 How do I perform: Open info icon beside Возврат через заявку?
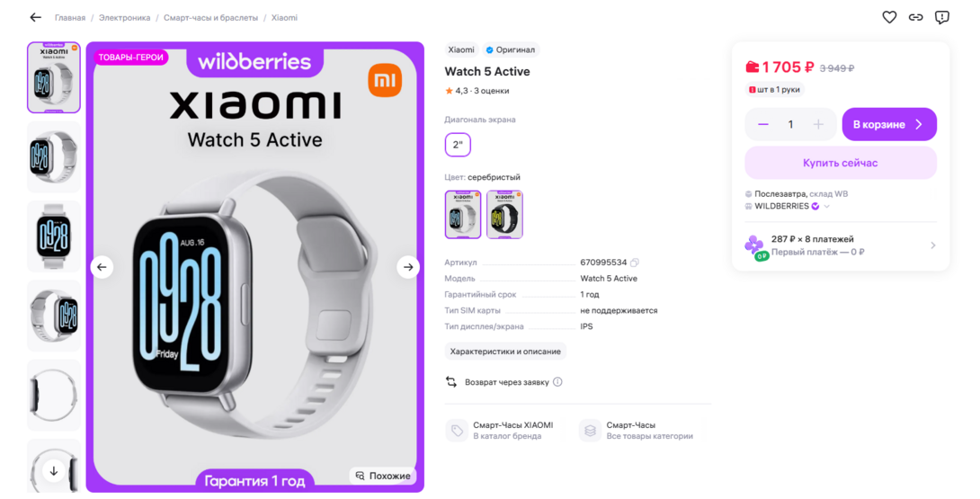click(x=557, y=382)
